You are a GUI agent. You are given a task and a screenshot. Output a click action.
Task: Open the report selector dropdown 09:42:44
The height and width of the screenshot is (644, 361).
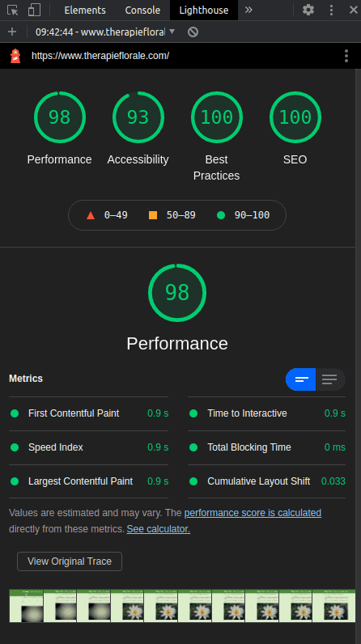(105, 32)
